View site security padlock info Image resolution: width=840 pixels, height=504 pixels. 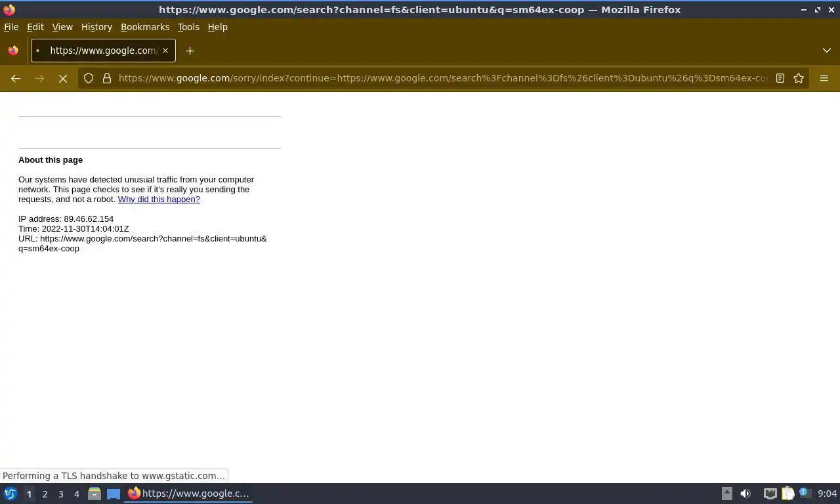(x=107, y=78)
